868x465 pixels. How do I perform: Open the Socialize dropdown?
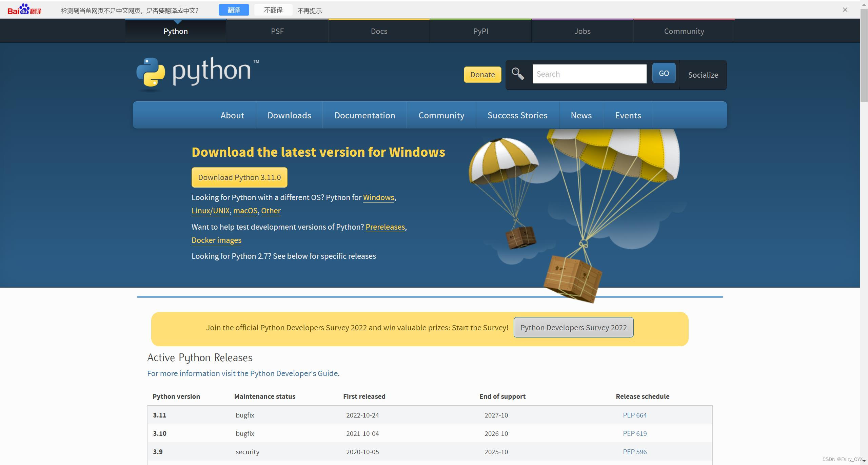click(x=703, y=75)
